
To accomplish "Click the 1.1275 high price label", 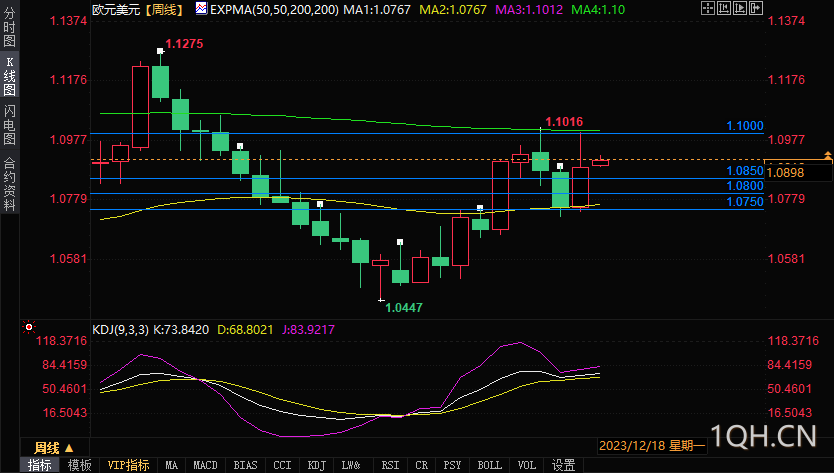I will (x=184, y=44).
